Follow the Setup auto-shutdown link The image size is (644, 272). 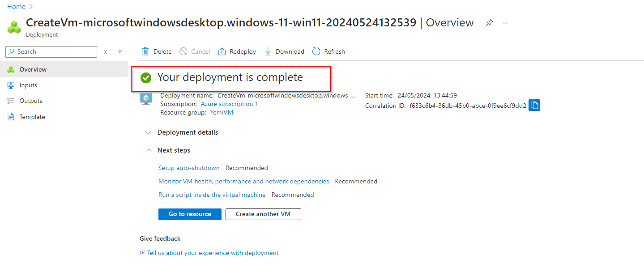(x=189, y=168)
